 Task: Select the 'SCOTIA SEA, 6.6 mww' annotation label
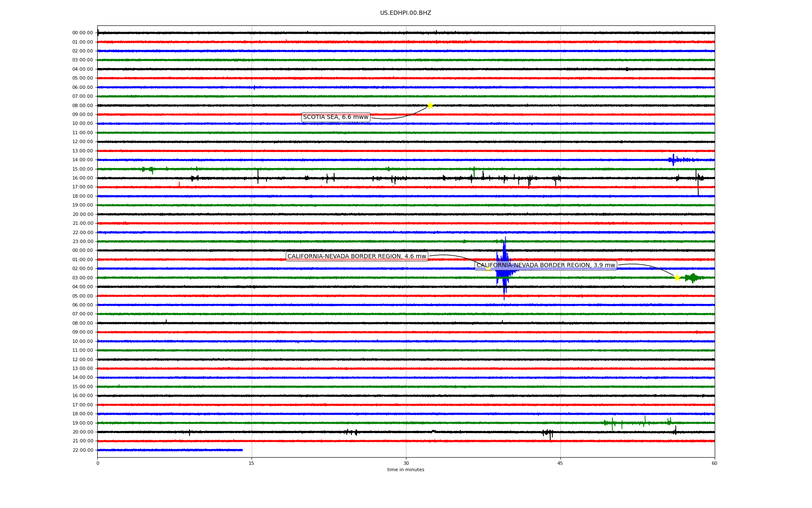tap(336, 117)
